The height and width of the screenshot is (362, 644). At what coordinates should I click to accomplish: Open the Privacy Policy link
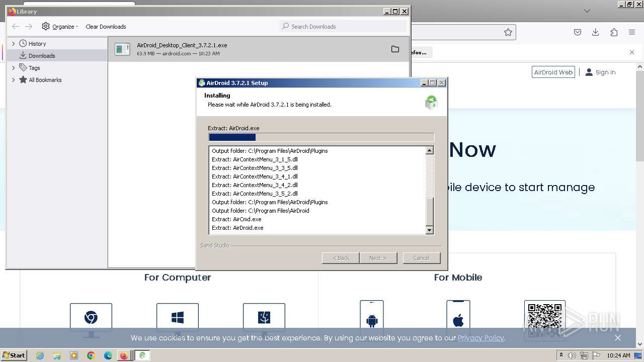480,338
